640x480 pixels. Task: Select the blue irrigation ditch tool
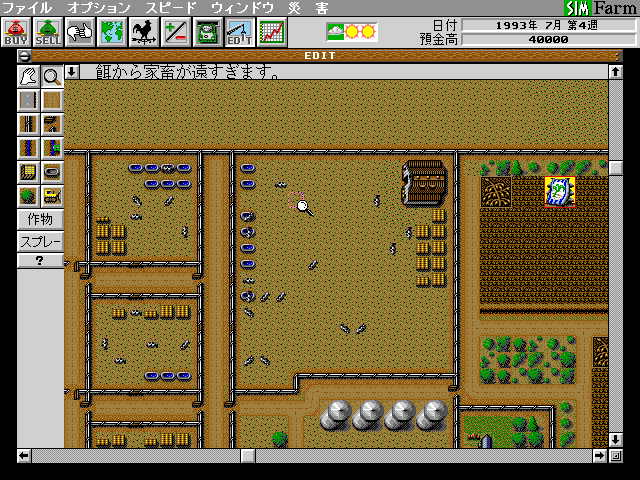(28, 148)
